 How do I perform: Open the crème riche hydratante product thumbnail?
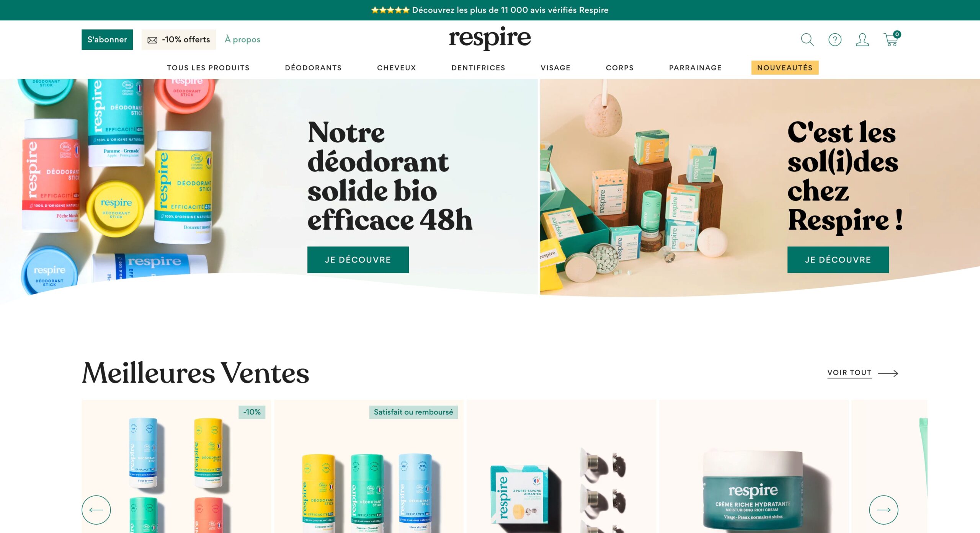pos(753,466)
